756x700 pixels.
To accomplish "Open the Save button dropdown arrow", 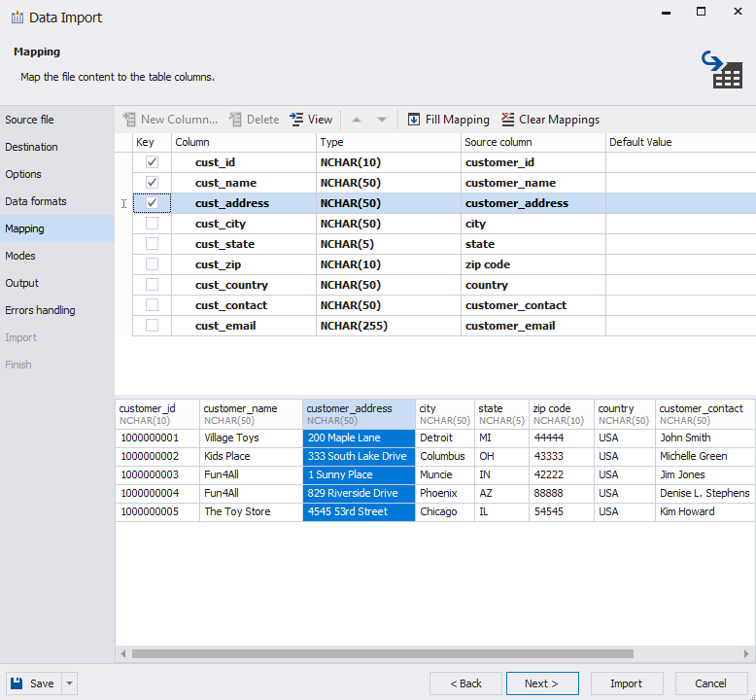I will (x=69, y=683).
